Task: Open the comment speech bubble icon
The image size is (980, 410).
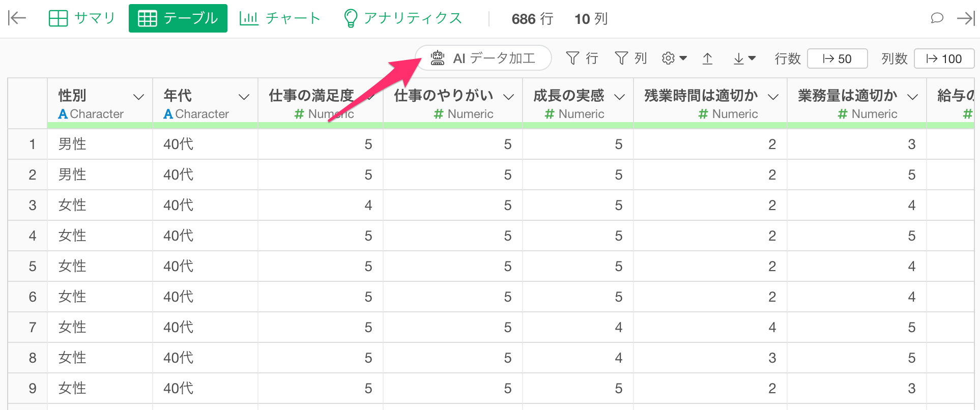Action: [937, 18]
